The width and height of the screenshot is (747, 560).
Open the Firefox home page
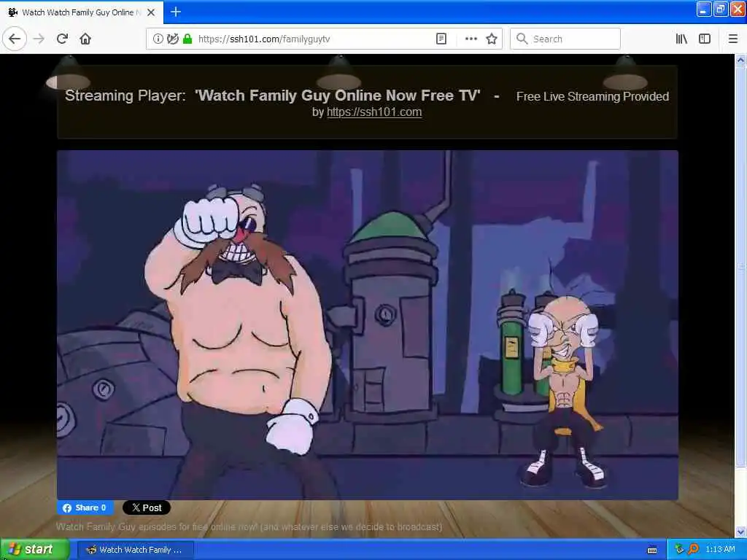pyautogui.click(x=85, y=39)
